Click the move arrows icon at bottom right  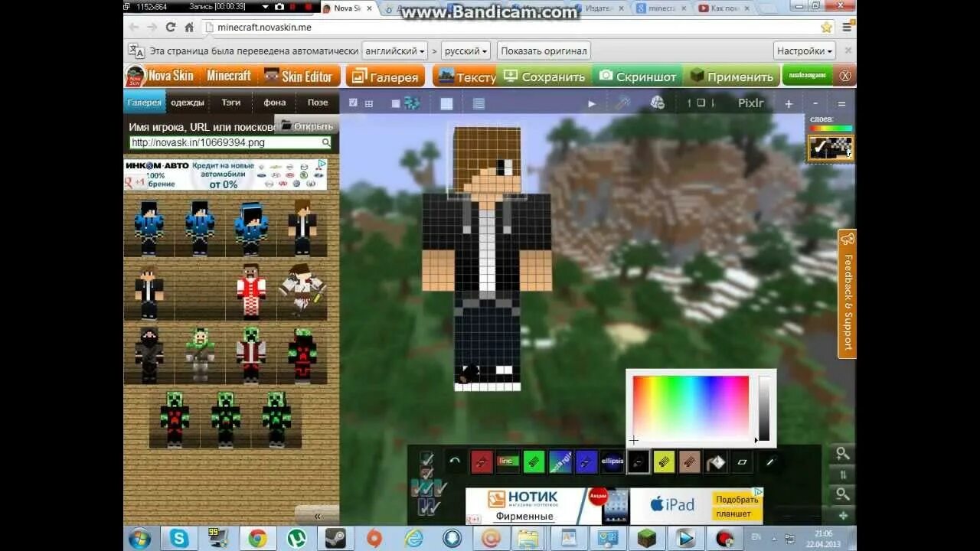(x=843, y=516)
